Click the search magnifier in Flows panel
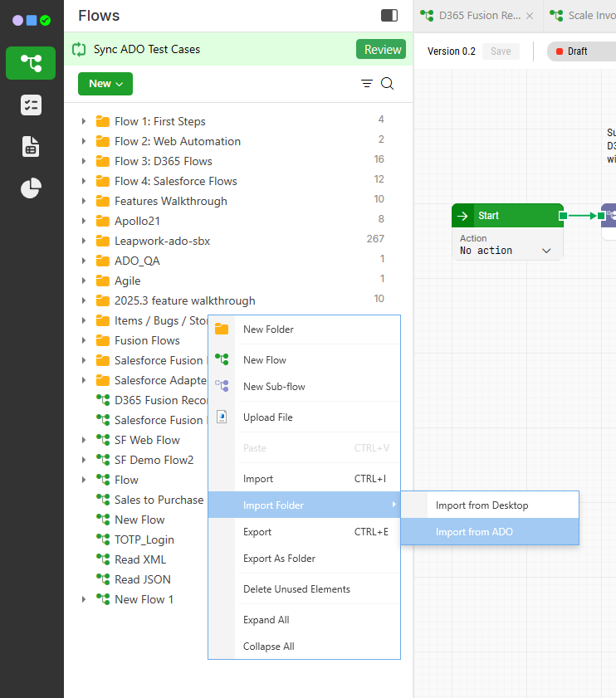This screenshot has width=616, height=698. click(x=387, y=84)
